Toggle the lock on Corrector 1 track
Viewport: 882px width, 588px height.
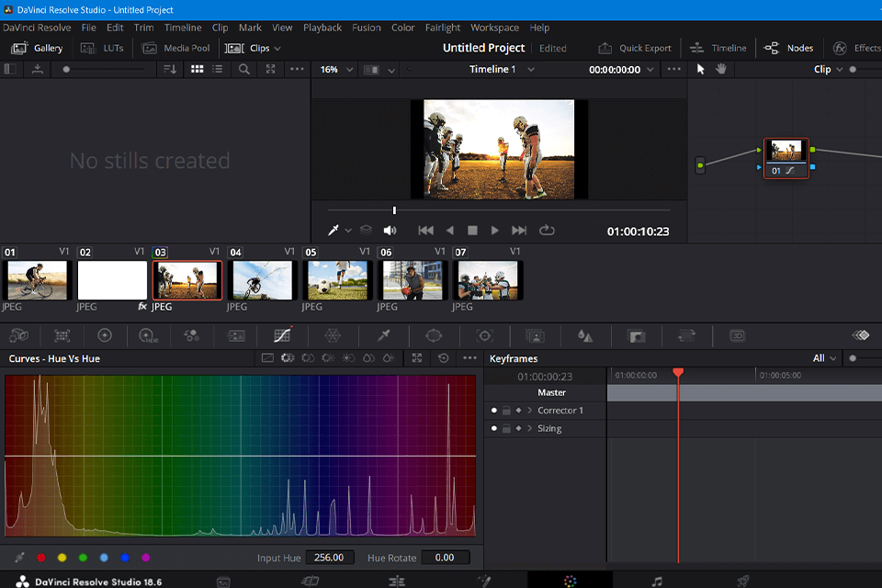(x=506, y=411)
